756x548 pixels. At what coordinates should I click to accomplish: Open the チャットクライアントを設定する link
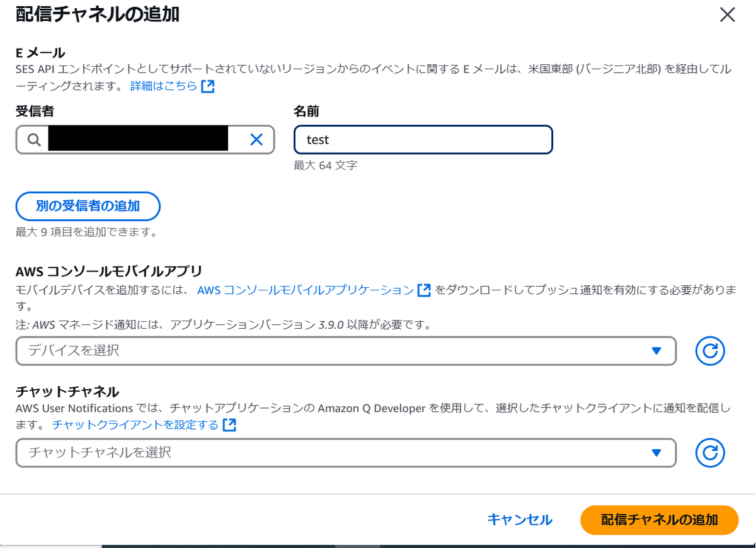pos(135,425)
